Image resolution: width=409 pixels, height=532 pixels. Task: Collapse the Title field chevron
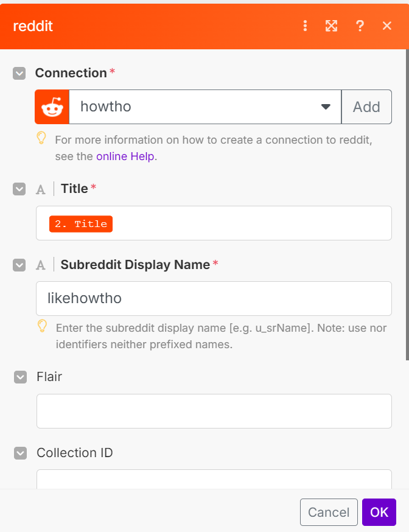(x=19, y=189)
